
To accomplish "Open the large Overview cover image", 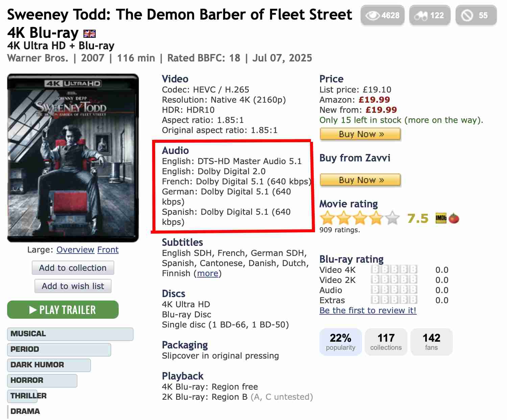I will click(x=75, y=250).
